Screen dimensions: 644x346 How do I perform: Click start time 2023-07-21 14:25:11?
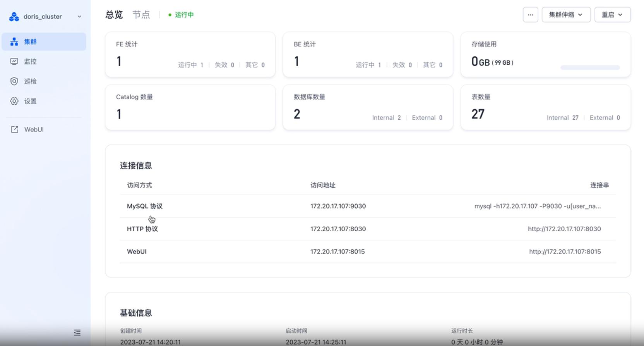[316, 342]
